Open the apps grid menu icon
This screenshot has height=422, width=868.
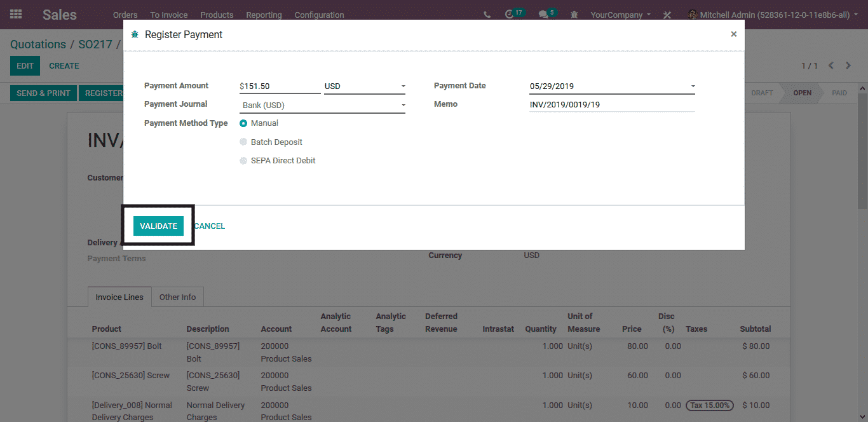(16, 14)
